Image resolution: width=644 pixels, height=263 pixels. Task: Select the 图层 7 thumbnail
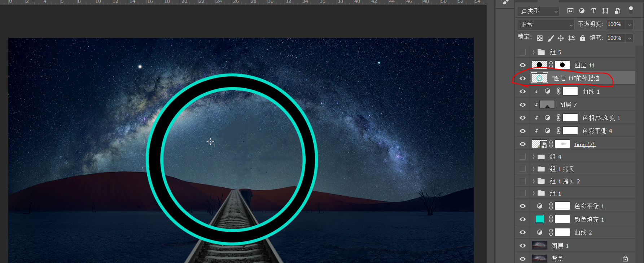[547, 104]
